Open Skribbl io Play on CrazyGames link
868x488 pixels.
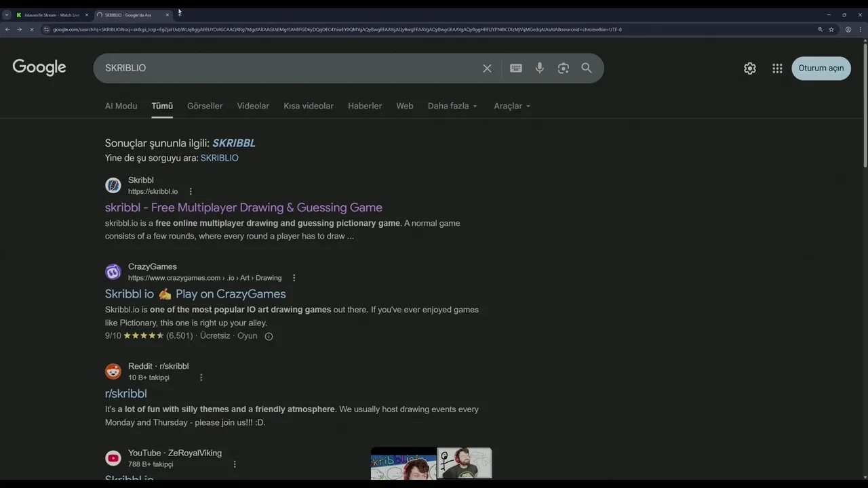pos(195,294)
